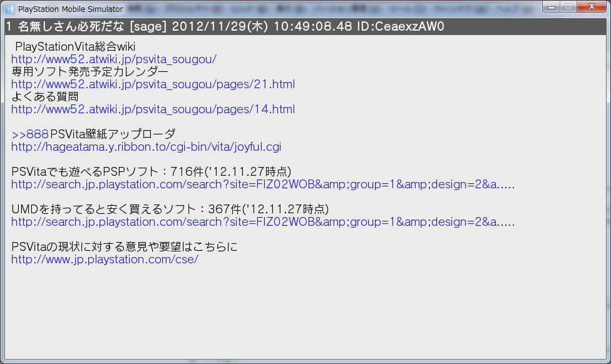Jump to the >>888 post reference

point(30,134)
